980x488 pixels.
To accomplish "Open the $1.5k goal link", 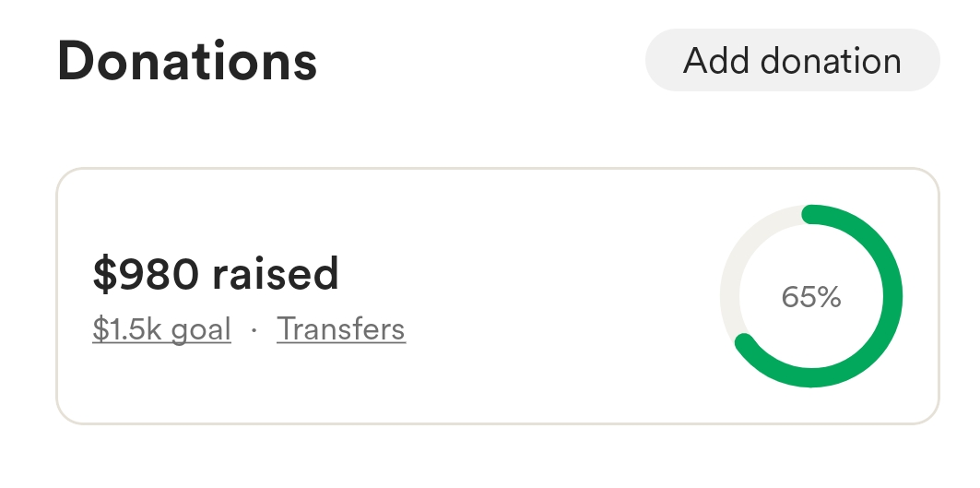I will coord(161,329).
